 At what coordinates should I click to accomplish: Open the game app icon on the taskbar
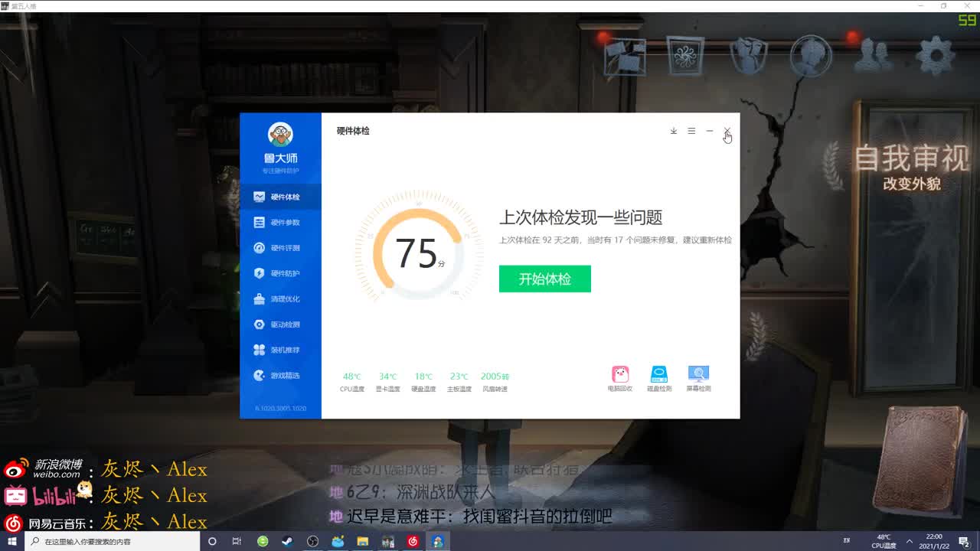pos(388,541)
